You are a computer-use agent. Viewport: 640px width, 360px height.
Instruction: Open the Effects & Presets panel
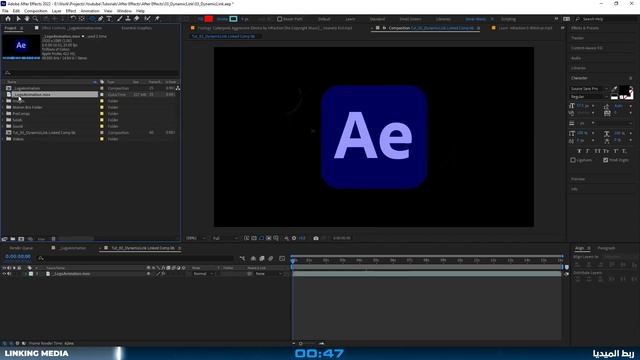click(x=585, y=28)
